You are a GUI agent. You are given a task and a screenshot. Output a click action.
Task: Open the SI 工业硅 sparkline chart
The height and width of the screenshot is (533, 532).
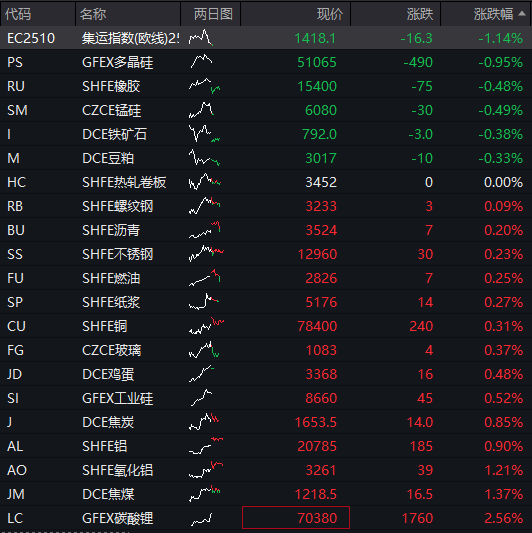(x=201, y=398)
